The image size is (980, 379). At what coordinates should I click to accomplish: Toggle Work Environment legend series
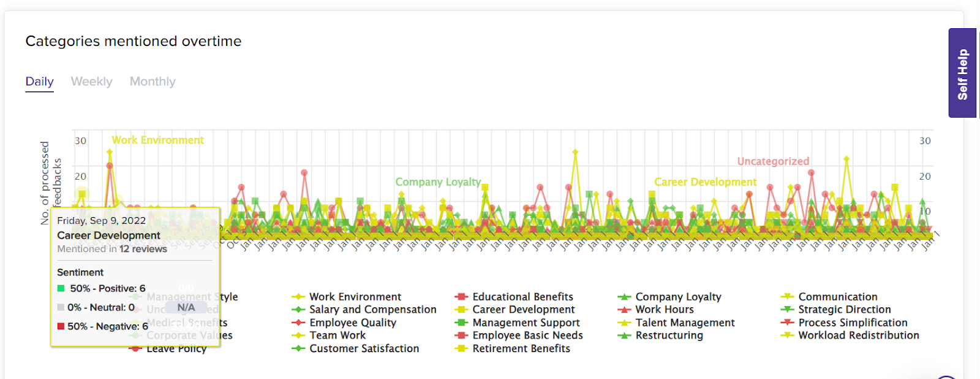pyautogui.click(x=355, y=297)
